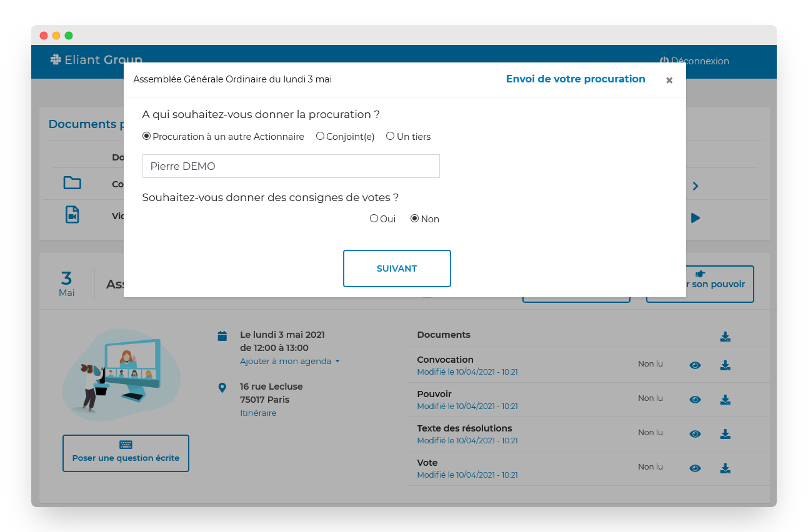Open the Itinéraire link
Image resolution: width=808 pixels, height=532 pixels.
257,413
